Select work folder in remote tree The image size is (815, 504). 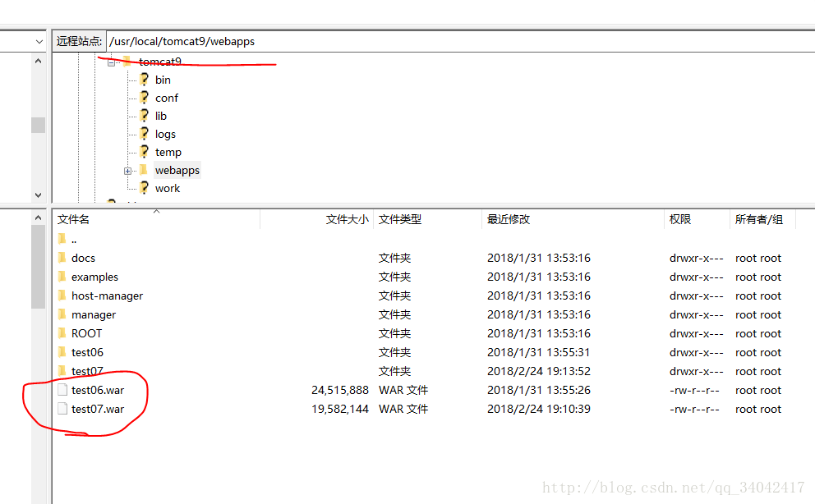168,189
